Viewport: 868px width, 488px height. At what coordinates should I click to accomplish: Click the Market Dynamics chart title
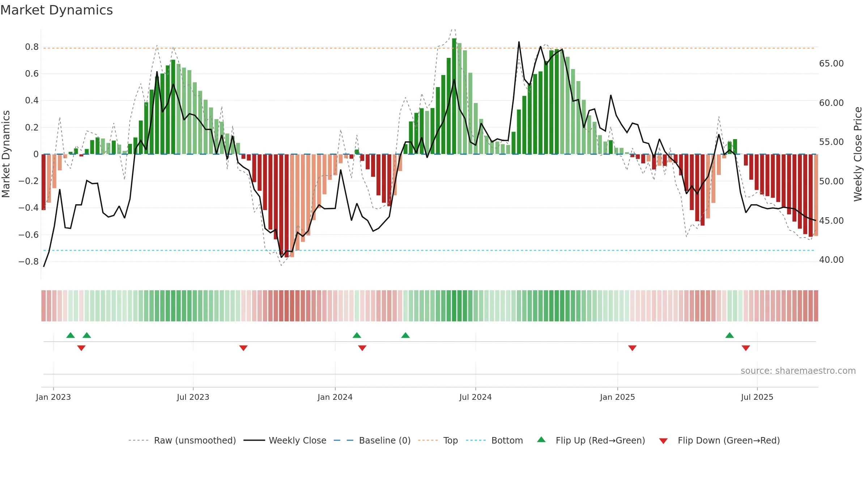(x=56, y=10)
